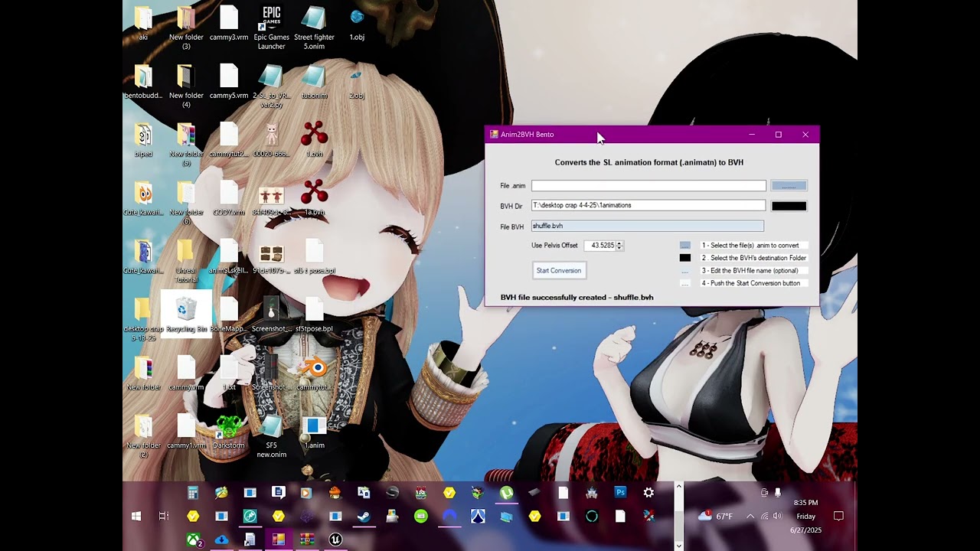
Task: Click the taskbar scroll down arrow
Action: click(x=678, y=546)
